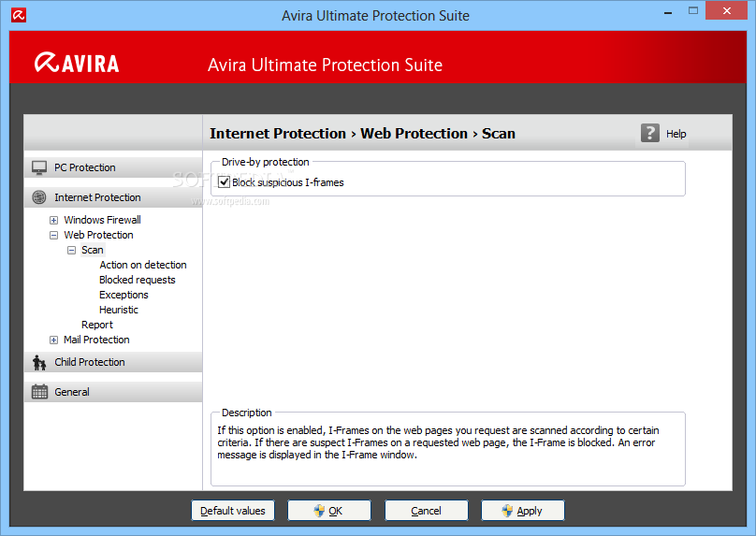
Task: Toggle the Block suspicious I-frames checkbox
Action: coord(224,182)
